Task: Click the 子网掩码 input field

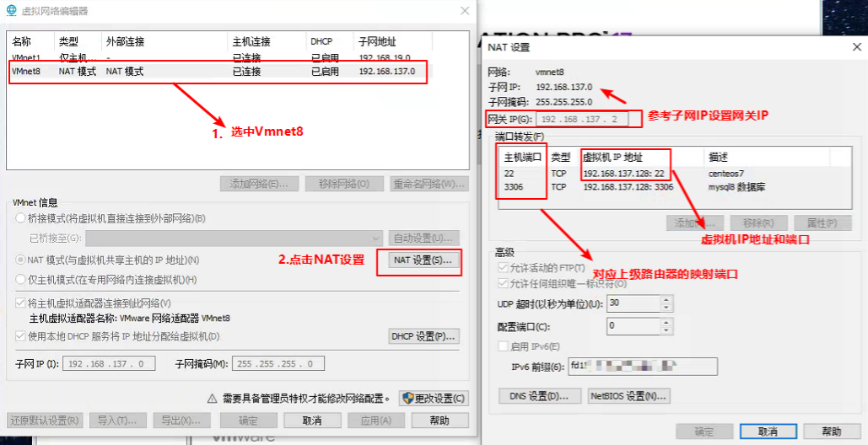Action: [278, 364]
